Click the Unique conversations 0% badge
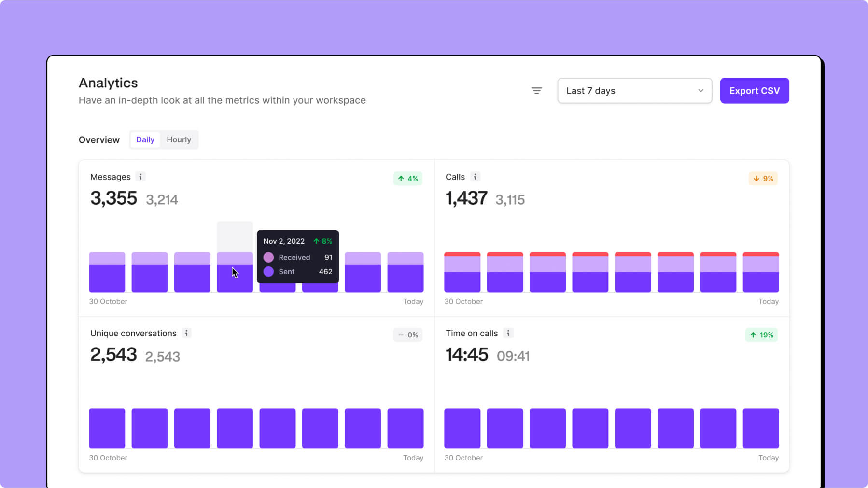868x488 pixels. click(x=408, y=335)
